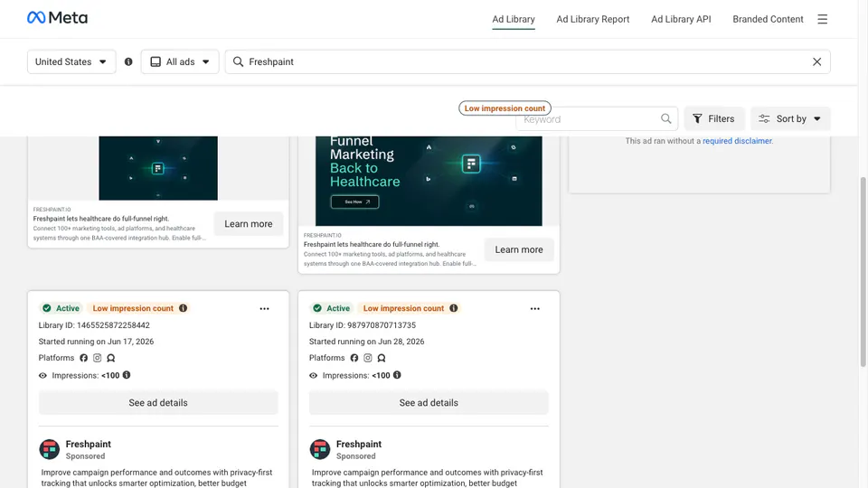Clear the Freshpaint search with X
This screenshot has height=488, width=868.
click(x=816, y=62)
